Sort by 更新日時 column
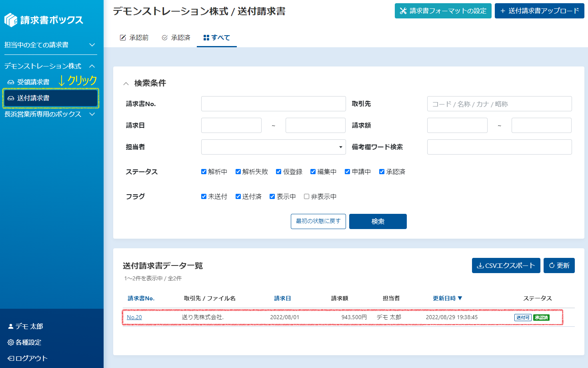 point(448,298)
